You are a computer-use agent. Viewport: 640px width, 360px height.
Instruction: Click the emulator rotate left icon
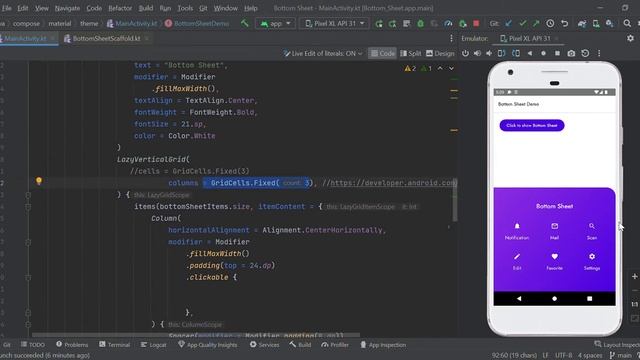tap(502, 53)
